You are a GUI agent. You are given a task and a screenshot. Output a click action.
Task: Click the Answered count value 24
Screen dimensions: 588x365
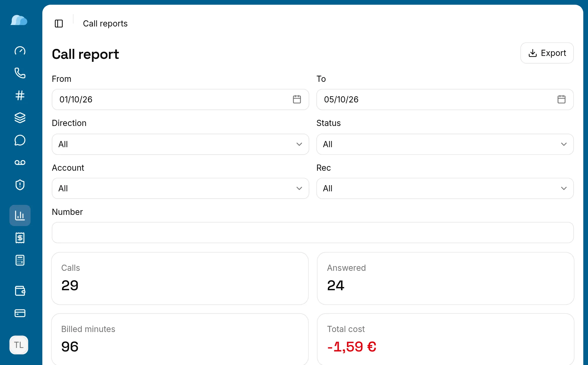tap(336, 286)
